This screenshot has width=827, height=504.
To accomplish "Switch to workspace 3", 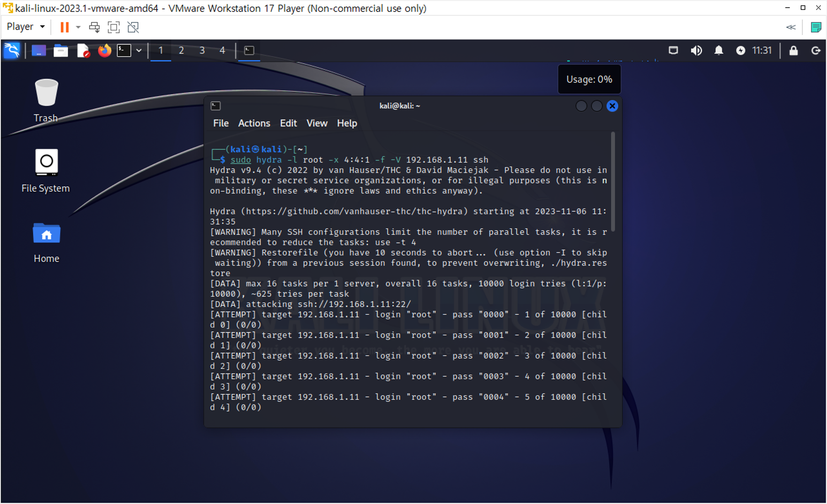I will coord(202,50).
